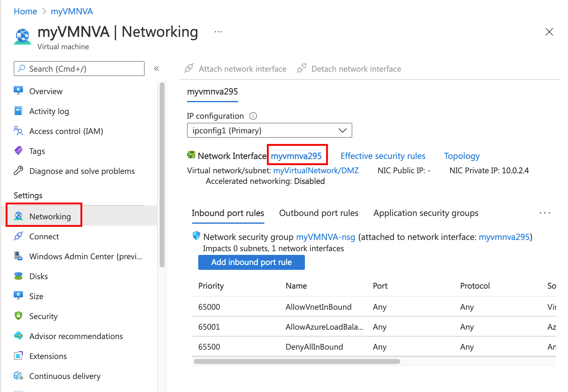Open the myVMNVA-nsg security group link
The height and width of the screenshot is (392, 568).
(x=325, y=237)
